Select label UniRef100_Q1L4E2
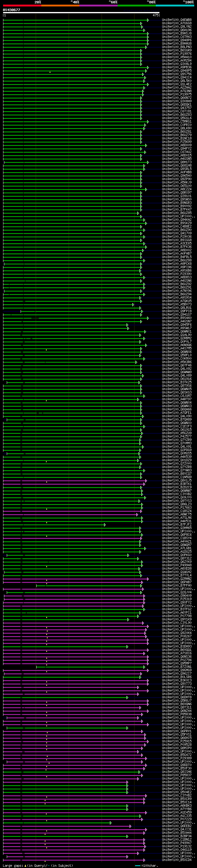 tap(177, 84)
